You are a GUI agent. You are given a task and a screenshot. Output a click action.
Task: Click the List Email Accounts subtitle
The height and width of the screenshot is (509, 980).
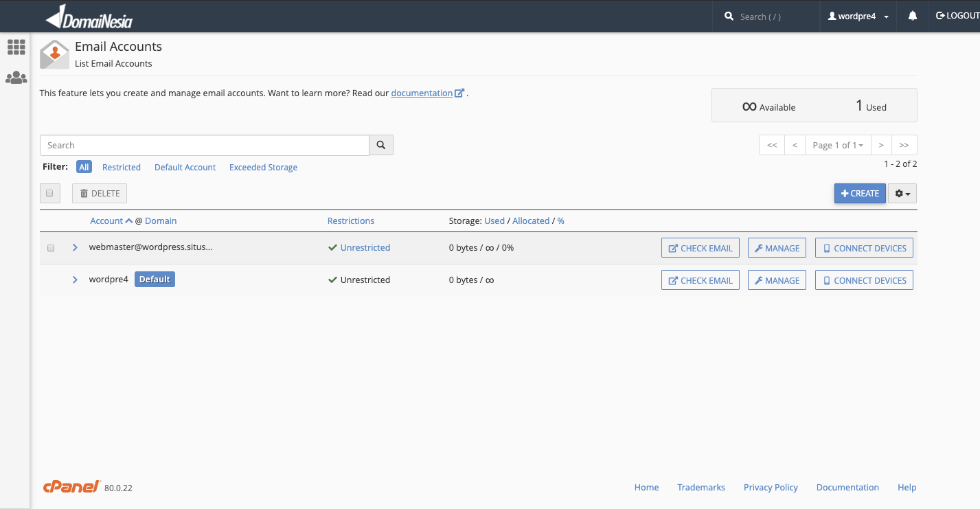point(113,64)
